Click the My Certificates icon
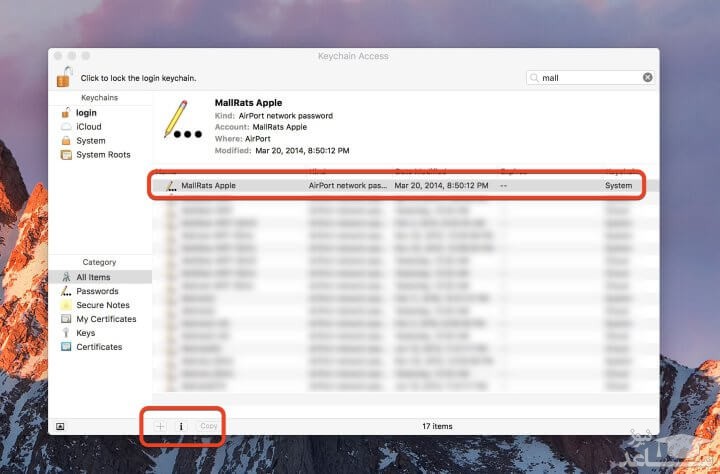Image resolution: width=720 pixels, height=474 pixels. [x=66, y=319]
